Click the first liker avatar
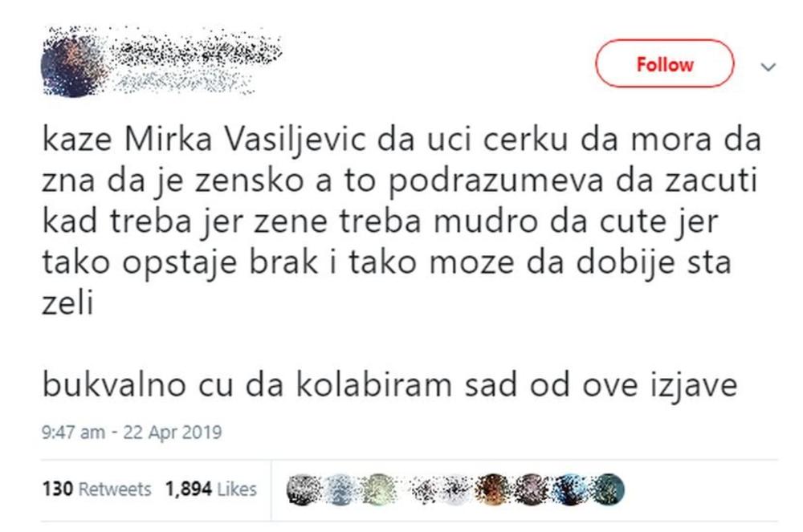Image resolution: width=803 pixels, height=532 pixels. [x=301, y=489]
